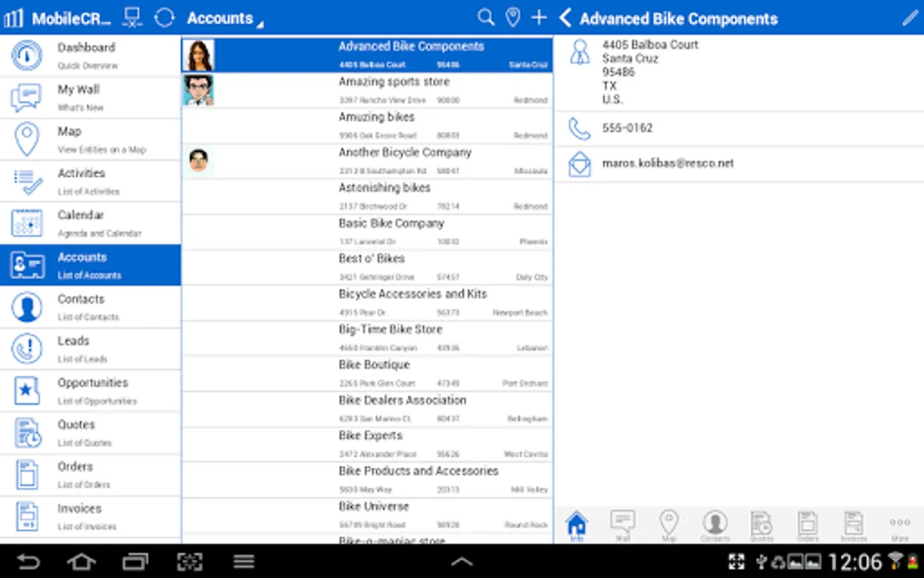
Task: Click the search magnifier icon
Action: click(x=486, y=17)
